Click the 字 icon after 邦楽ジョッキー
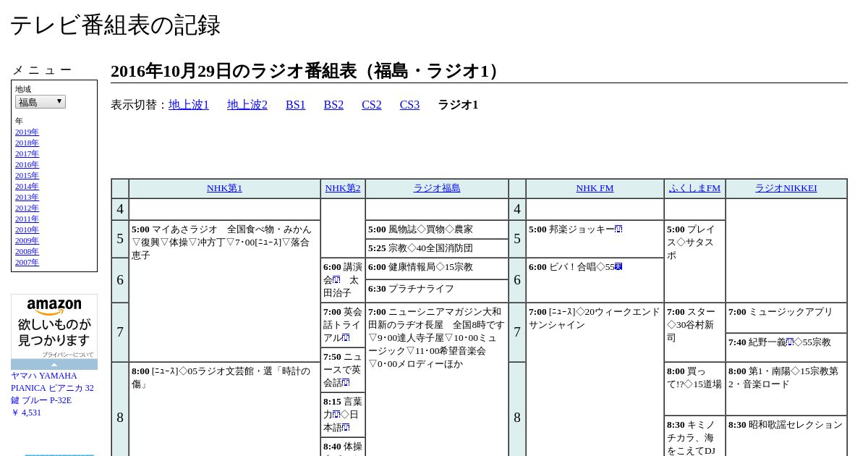The height and width of the screenshot is (456, 868). tap(618, 229)
